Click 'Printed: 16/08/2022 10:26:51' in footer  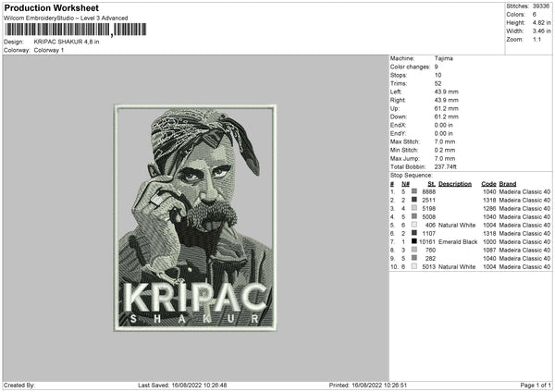coord(368,386)
